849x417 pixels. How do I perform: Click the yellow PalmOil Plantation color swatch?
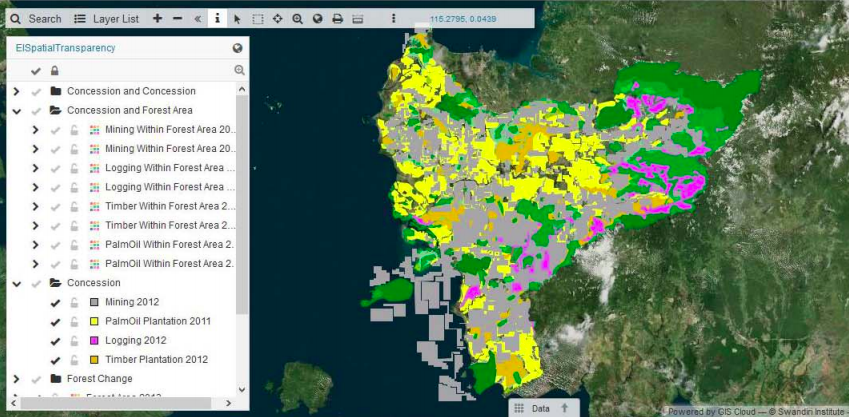coord(94,321)
